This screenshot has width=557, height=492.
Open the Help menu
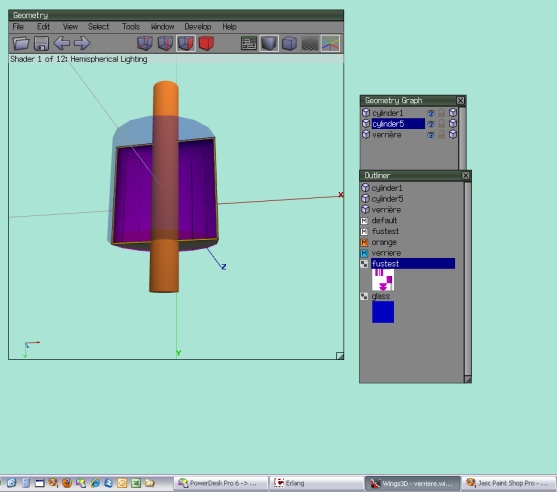point(229,27)
